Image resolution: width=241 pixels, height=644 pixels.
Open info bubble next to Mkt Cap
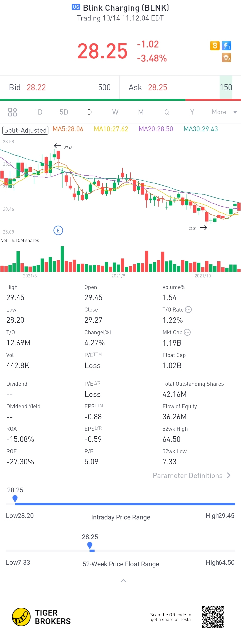[x=187, y=332]
